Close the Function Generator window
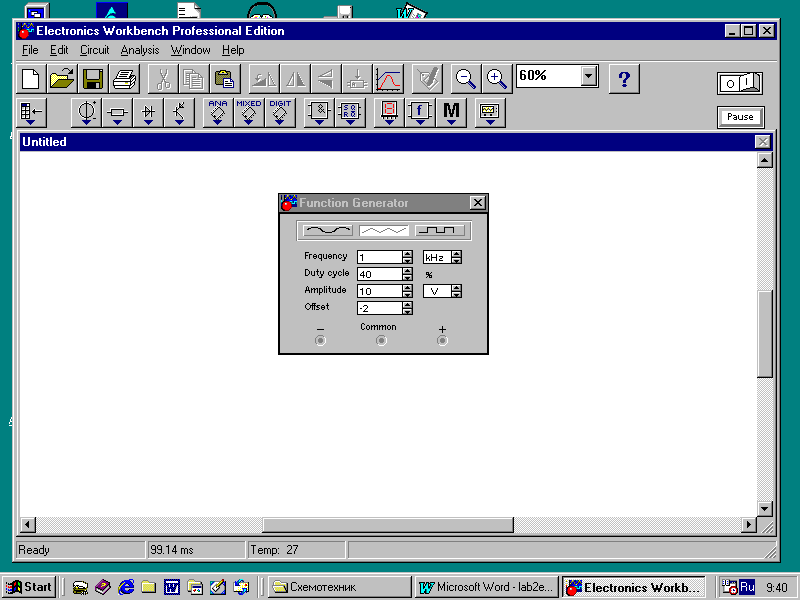800x600 pixels. pyautogui.click(x=478, y=203)
